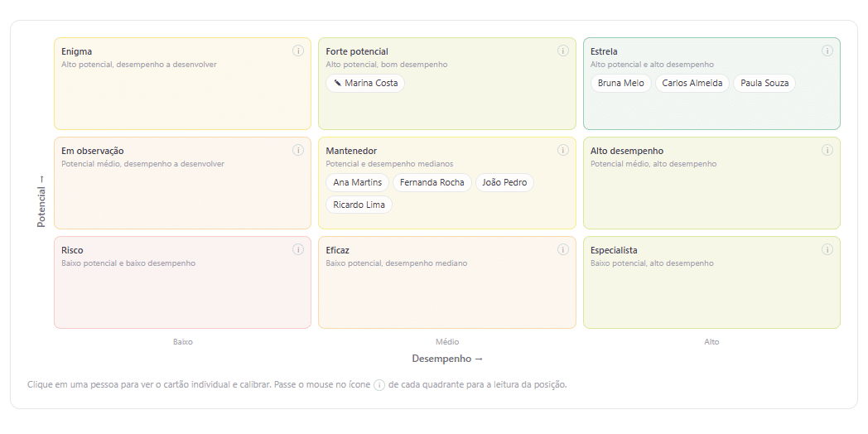Screen dimensions: 868x434
Task: Click the Alto desempenho info icon
Action: tap(827, 150)
